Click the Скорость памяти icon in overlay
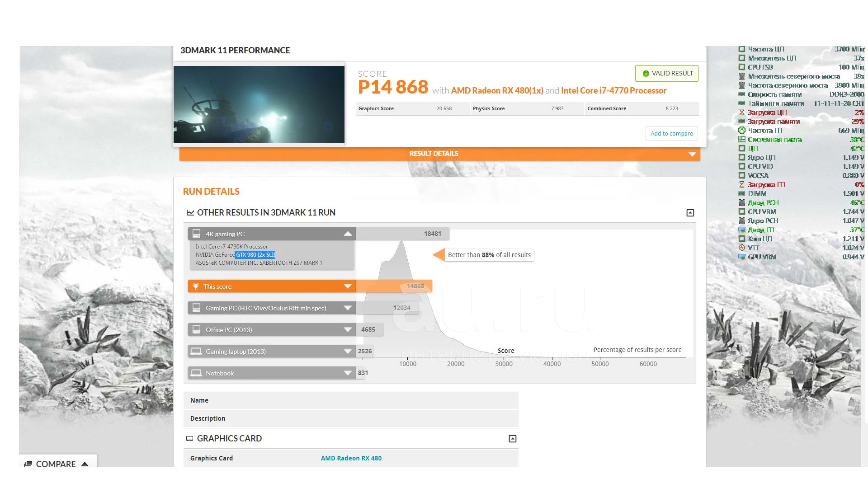Viewport: 868px width, 488px height. (741, 94)
